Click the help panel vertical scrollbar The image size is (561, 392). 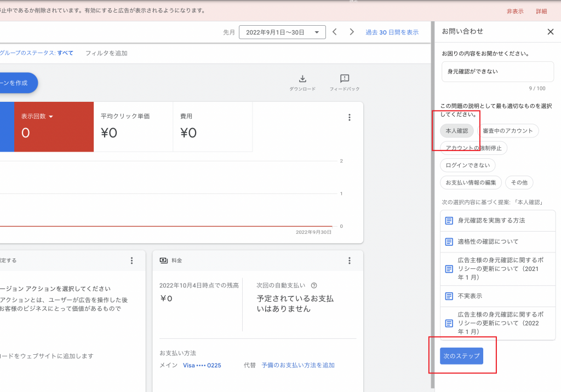point(433,205)
